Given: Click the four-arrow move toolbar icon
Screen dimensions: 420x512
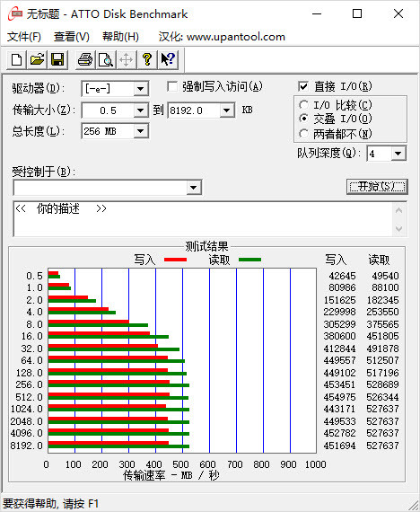Looking at the screenshot, I should point(127,60).
